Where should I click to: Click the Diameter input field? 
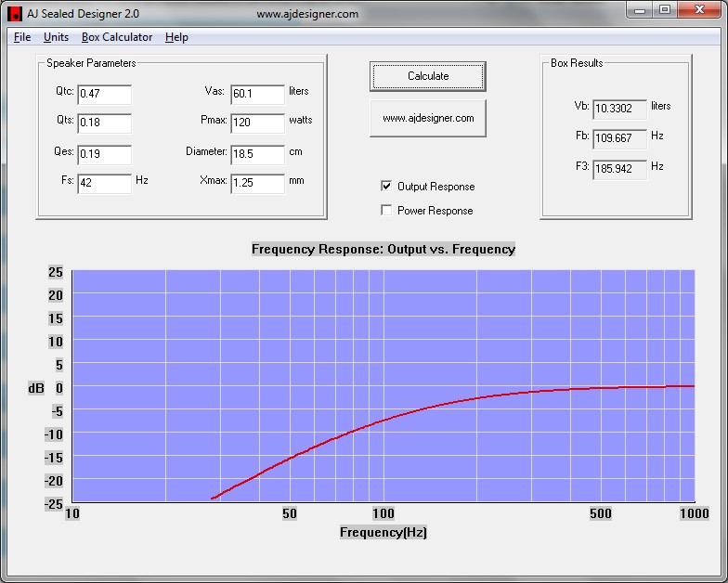[x=257, y=153]
